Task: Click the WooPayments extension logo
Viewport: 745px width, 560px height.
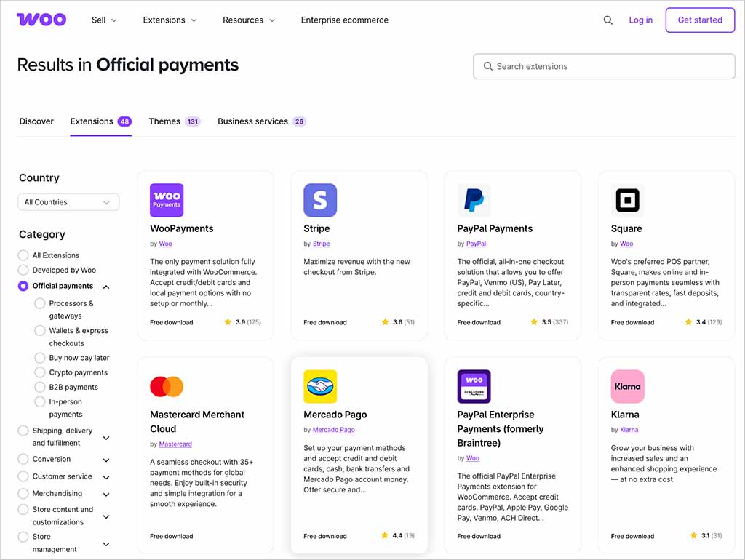Action: [167, 200]
